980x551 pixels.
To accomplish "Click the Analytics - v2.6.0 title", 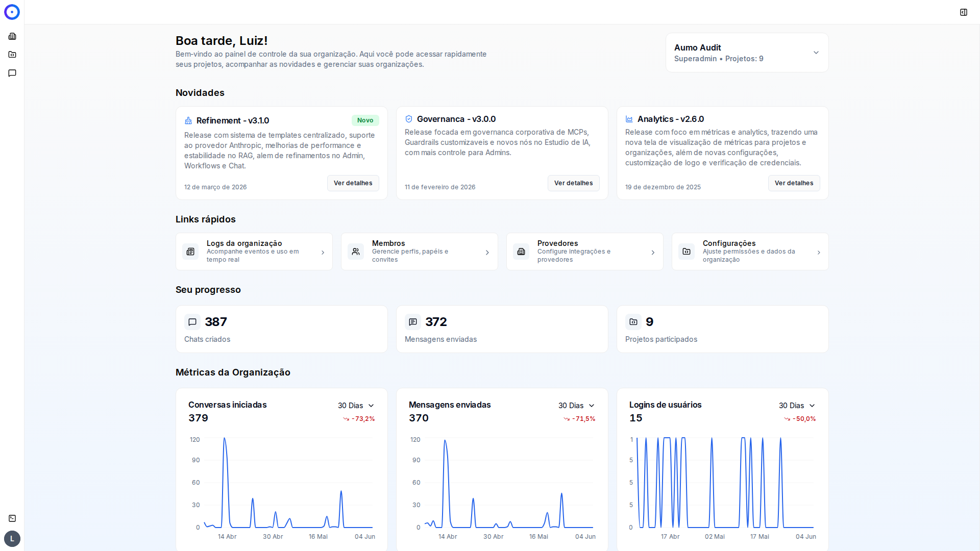I will (x=671, y=119).
